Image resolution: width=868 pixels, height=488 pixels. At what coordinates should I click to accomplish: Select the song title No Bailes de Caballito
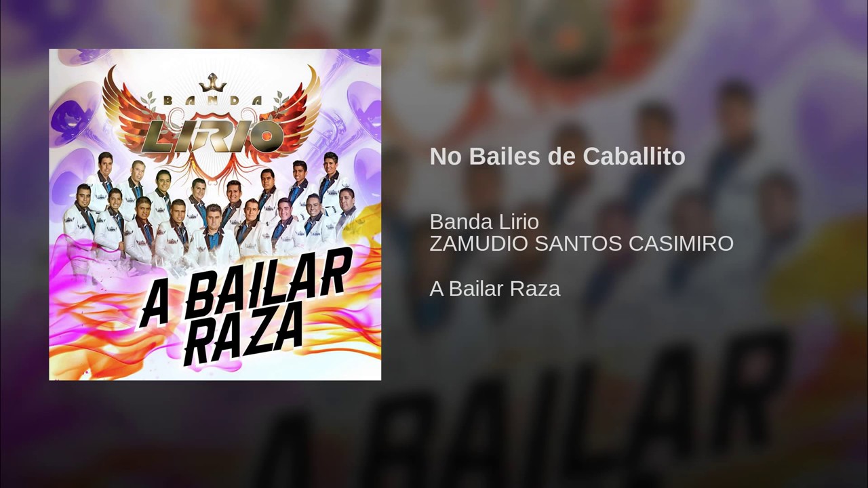(557, 157)
